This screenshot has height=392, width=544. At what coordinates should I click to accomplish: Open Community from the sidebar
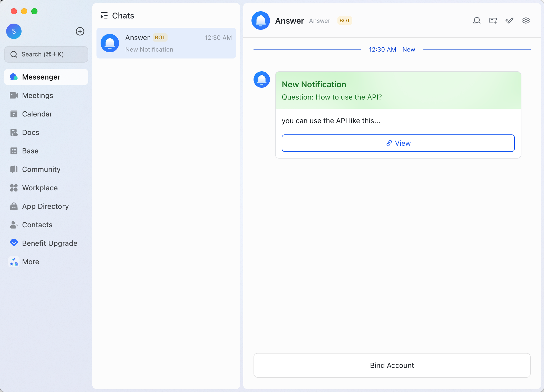tap(41, 169)
